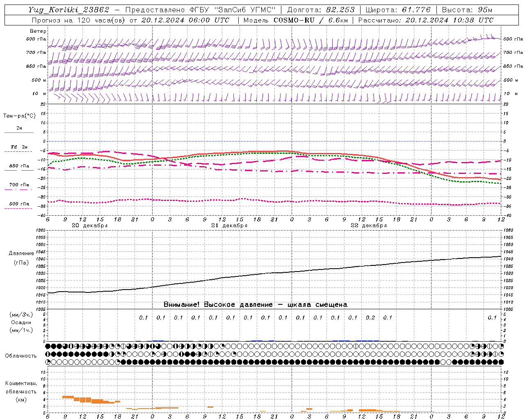Viewport: 525px width, 420px height.
Task: Click the Внимание! Высокое давление warning text
Action: pos(256,305)
